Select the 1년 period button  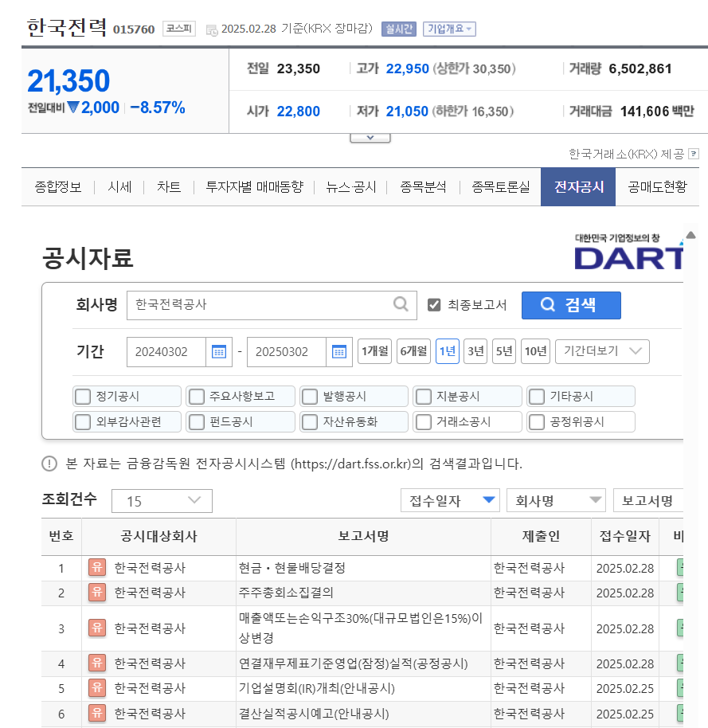(448, 351)
